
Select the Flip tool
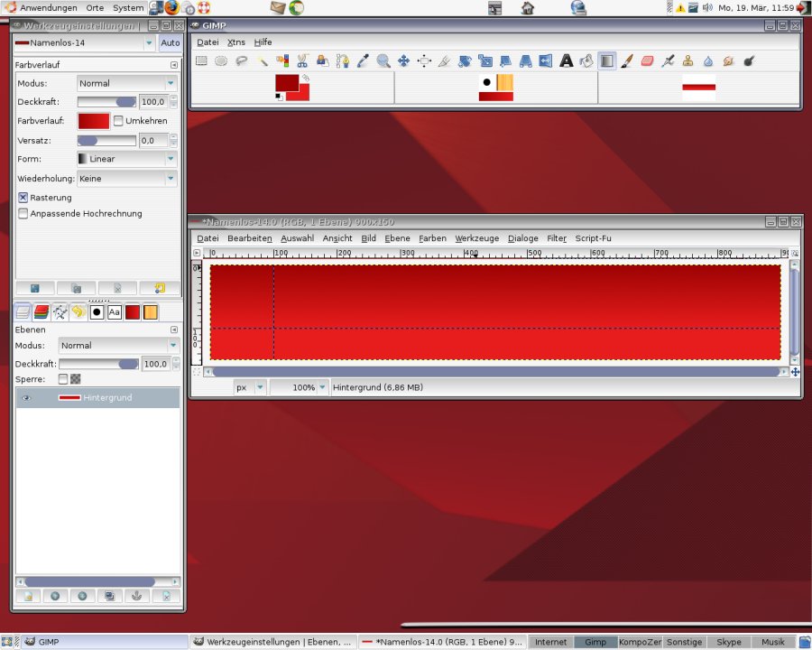[x=546, y=61]
